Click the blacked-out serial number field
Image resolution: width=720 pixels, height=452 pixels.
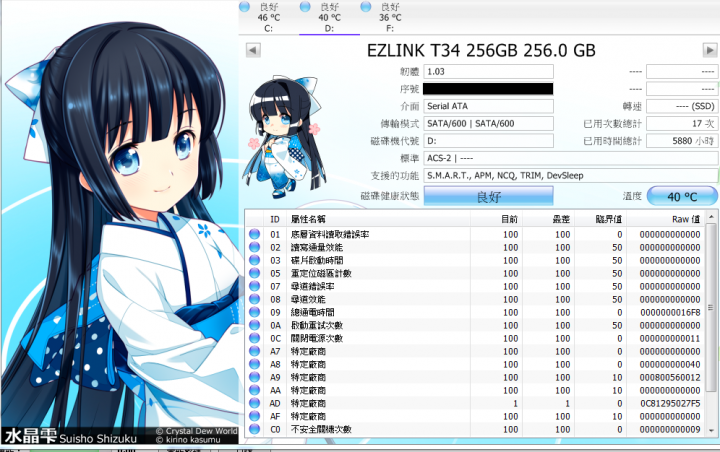488,89
